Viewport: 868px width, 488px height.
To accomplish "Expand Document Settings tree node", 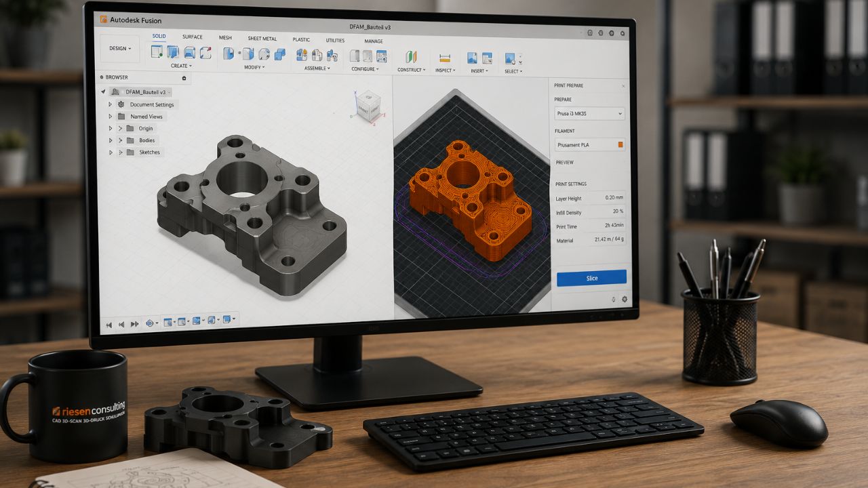I will pyautogui.click(x=111, y=104).
